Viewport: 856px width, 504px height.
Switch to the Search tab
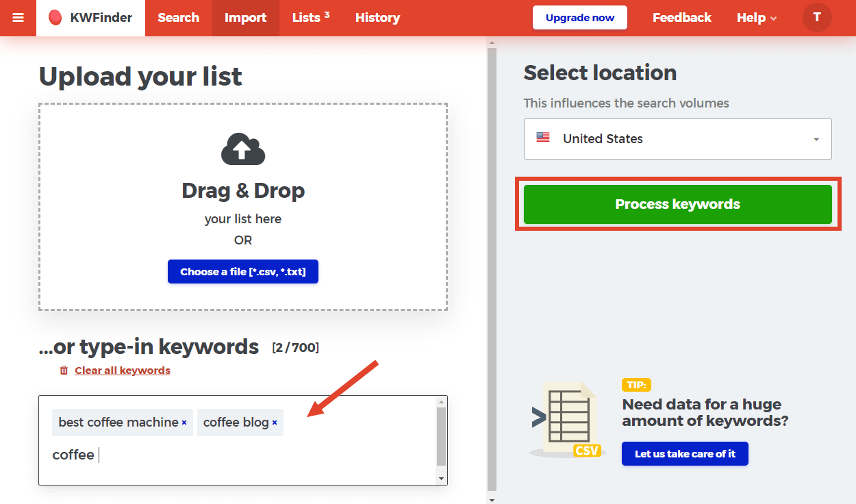tap(178, 18)
